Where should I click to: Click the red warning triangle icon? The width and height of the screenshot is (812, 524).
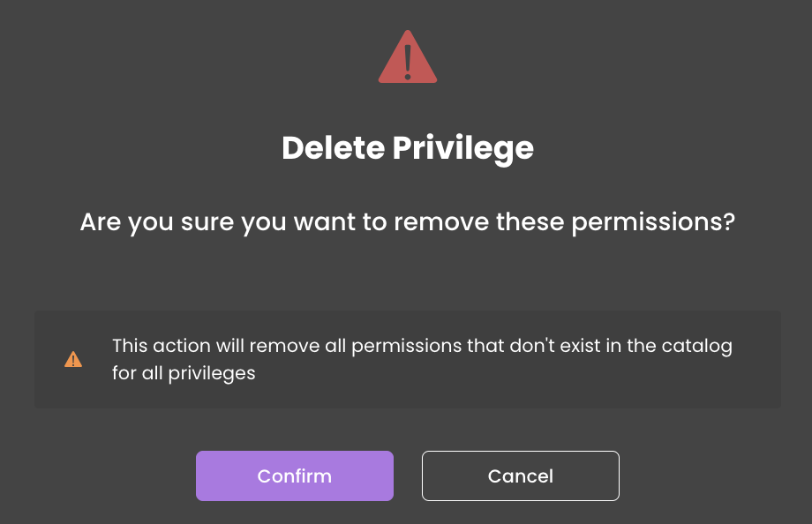408,57
